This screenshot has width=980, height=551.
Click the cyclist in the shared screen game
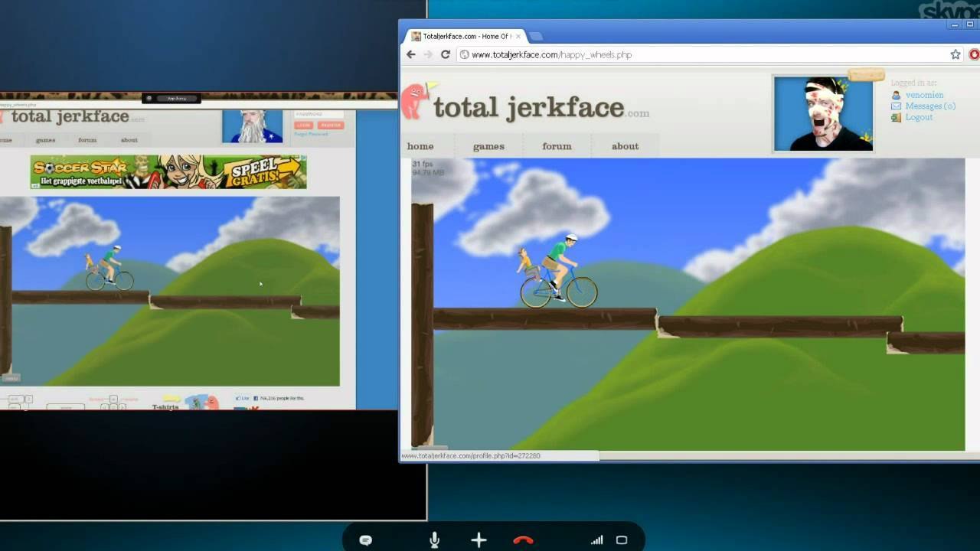(x=109, y=269)
